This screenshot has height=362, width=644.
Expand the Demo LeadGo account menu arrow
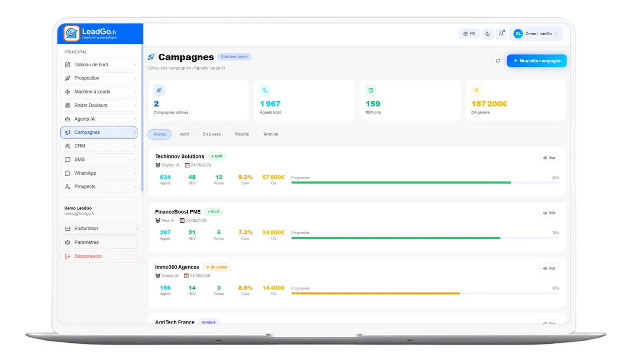pos(556,34)
